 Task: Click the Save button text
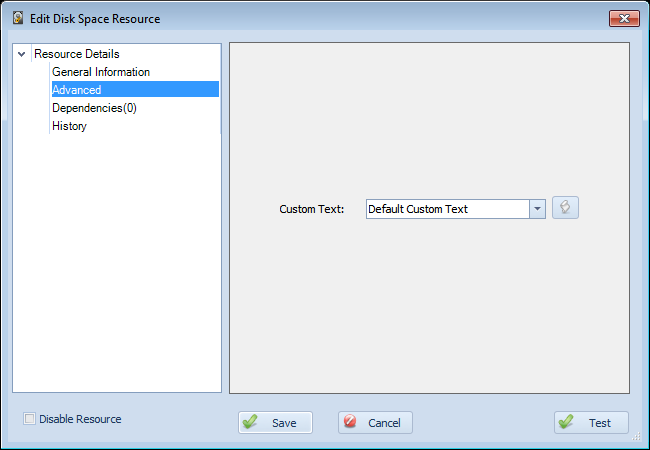coord(284,423)
